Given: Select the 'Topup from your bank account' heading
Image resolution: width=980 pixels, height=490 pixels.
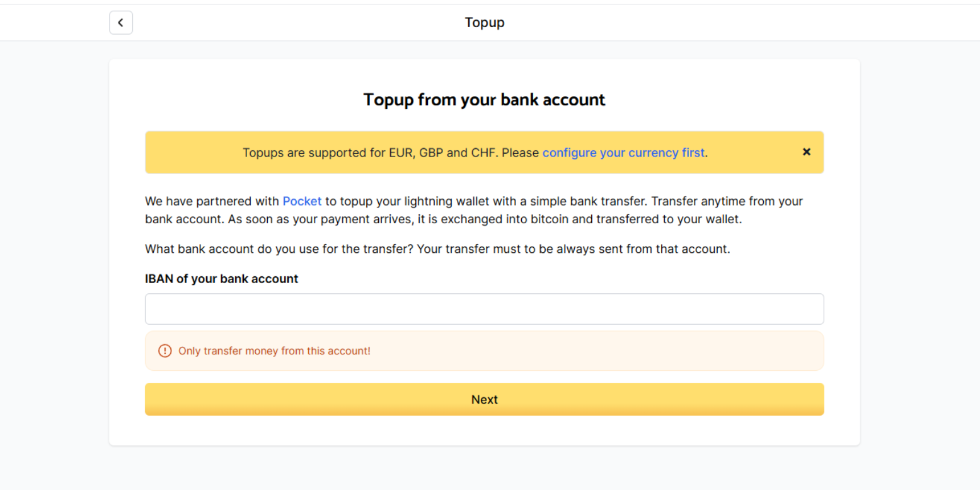Looking at the screenshot, I should coord(484,100).
